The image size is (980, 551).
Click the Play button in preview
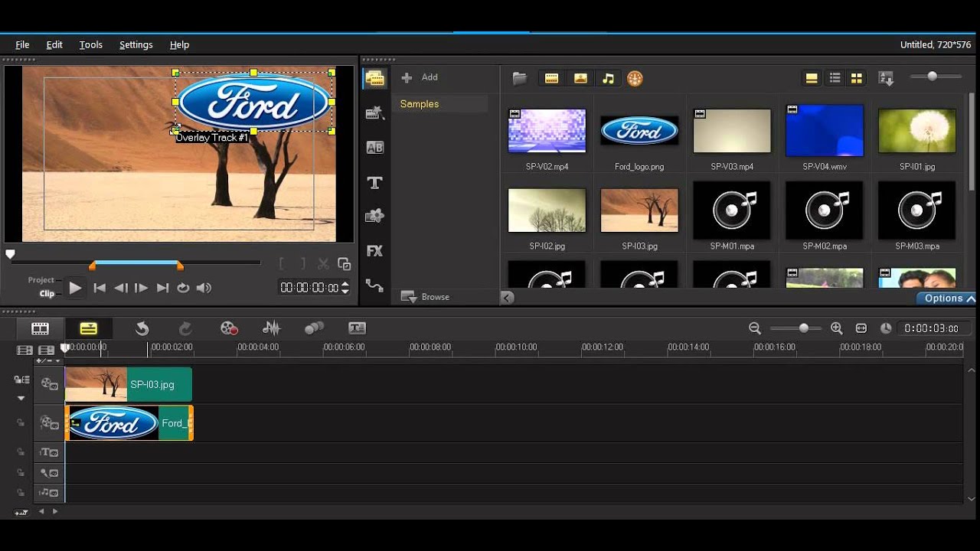tap(75, 288)
